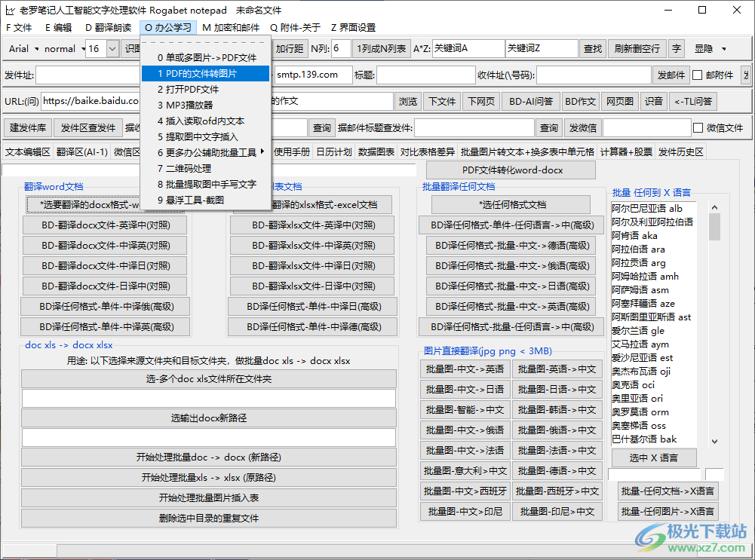The width and height of the screenshot is (755, 560).
Task: Click the *选任何格式文档 button
Action: point(512,205)
